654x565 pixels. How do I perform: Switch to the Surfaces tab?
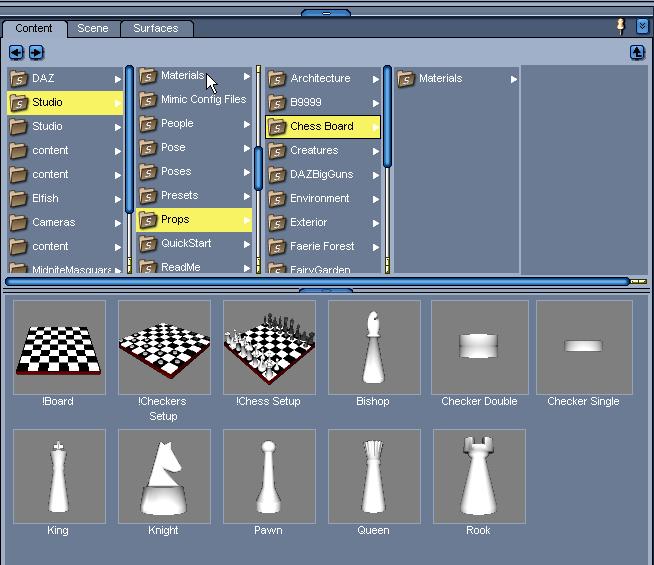click(x=156, y=28)
